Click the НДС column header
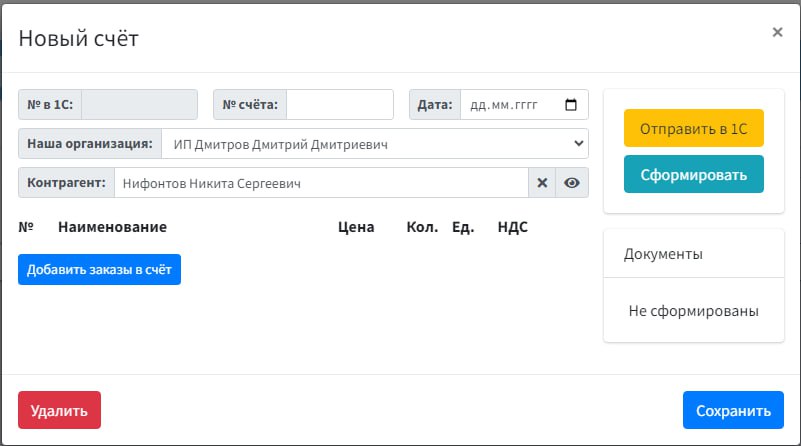This screenshot has width=801, height=446. (512, 227)
